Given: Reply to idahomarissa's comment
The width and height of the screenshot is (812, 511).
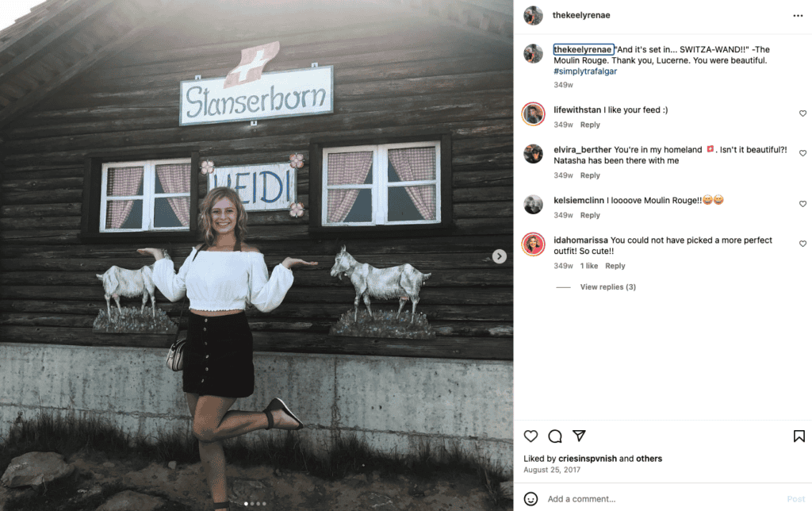Looking at the screenshot, I should (615, 266).
